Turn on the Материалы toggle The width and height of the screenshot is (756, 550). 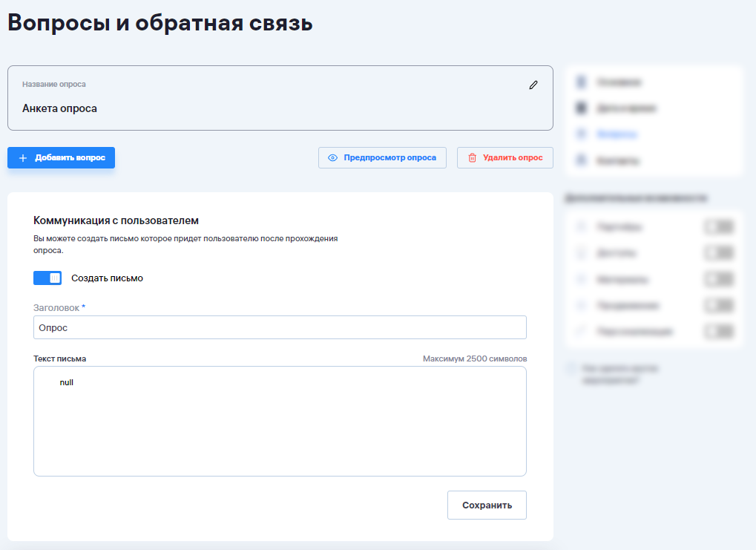718,280
